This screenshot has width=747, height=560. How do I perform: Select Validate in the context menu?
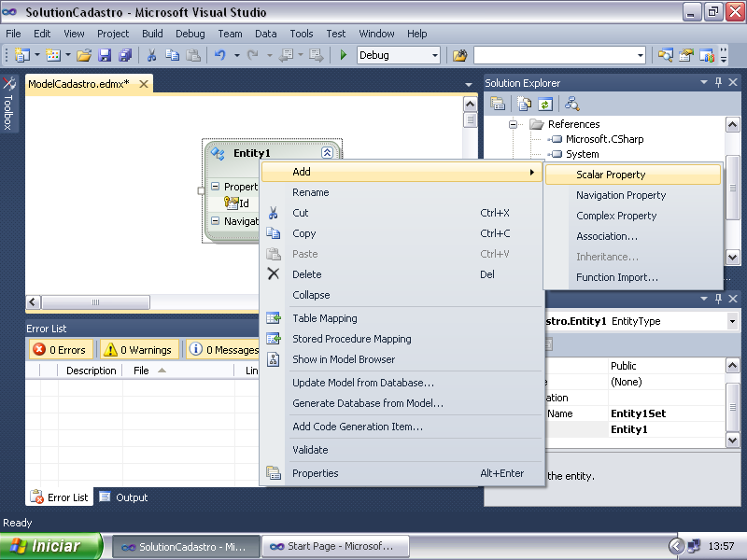[402, 450]
